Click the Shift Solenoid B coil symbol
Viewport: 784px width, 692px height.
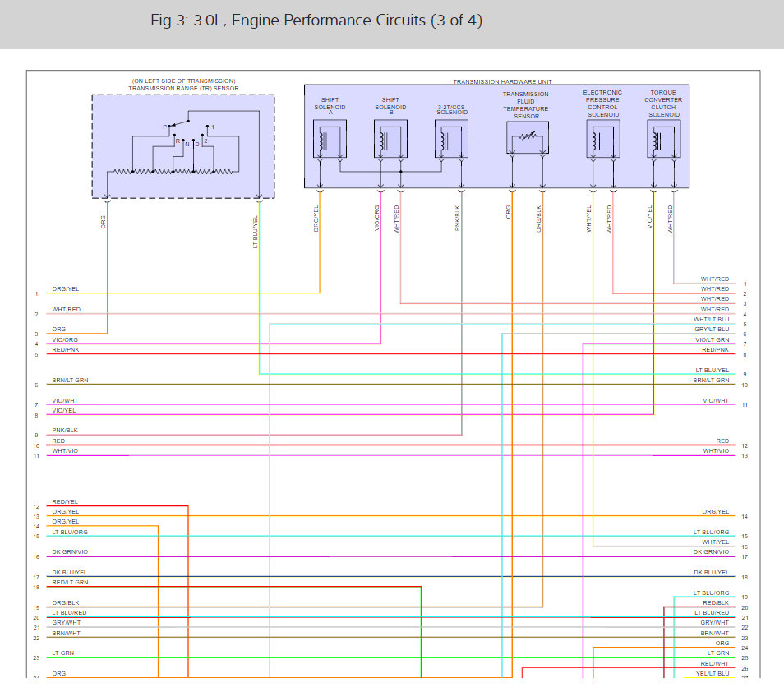390,139
